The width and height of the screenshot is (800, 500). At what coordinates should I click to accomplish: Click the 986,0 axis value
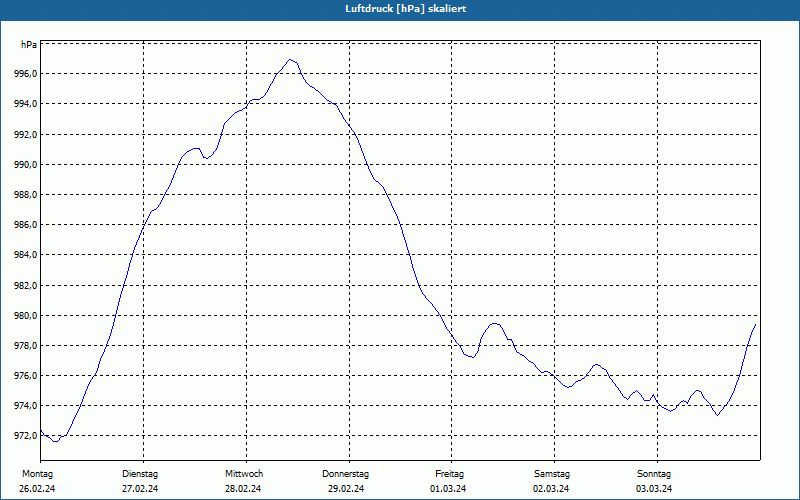click(x=26, y=225)
